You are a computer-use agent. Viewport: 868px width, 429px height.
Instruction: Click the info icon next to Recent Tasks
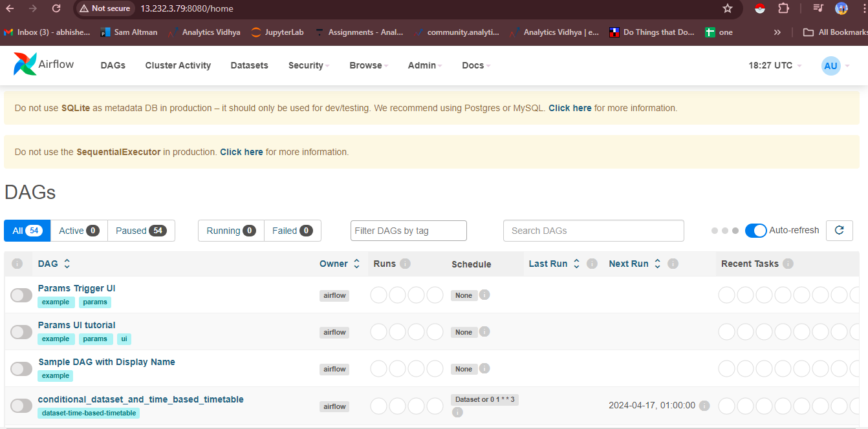click(x=788, y=264)
